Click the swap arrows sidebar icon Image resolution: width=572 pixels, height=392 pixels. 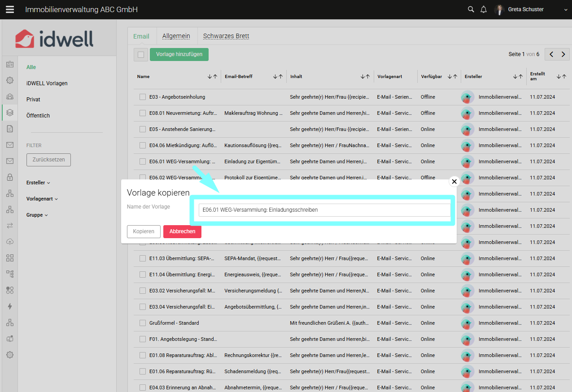9,226
